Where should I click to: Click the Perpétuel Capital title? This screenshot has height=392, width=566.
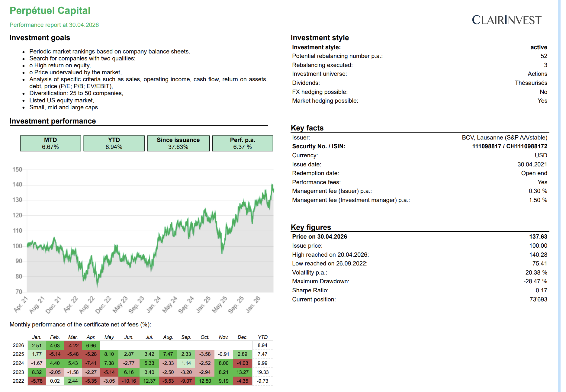pos(50,11)
